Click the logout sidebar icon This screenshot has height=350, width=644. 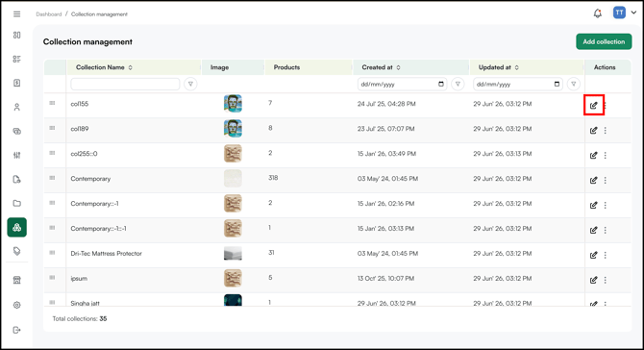point(17,330)
